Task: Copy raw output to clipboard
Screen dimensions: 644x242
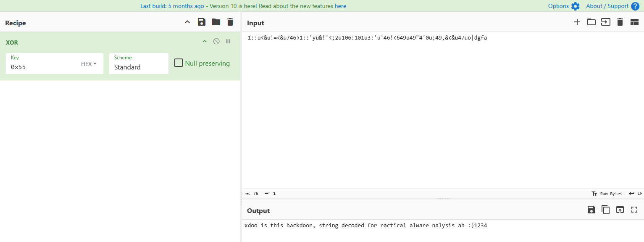Action: pos(606,210)
